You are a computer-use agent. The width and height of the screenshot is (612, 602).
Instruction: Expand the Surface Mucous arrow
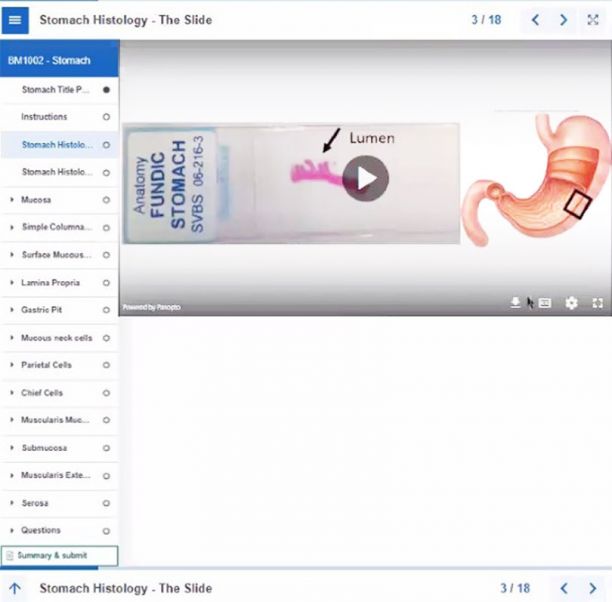12,255
